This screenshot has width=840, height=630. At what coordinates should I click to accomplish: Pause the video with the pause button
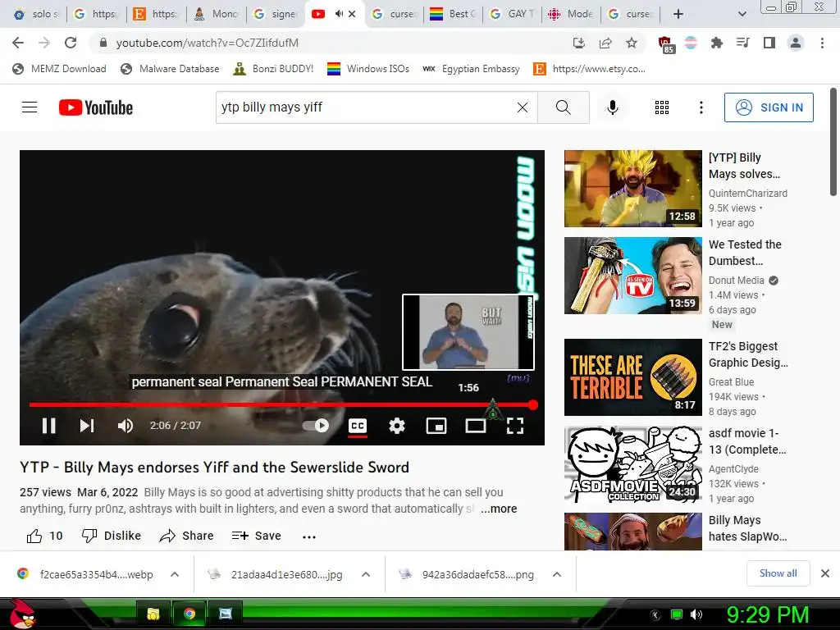pos(48,426)
